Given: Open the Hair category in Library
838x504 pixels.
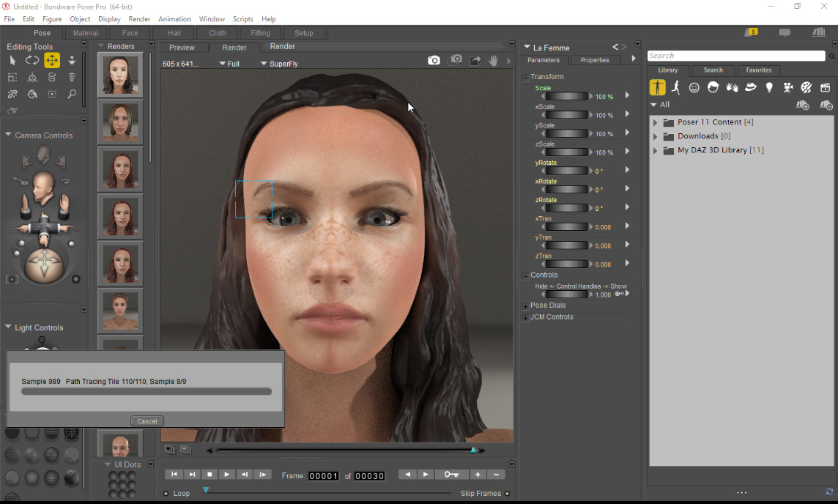Looking at the screenshot, I should pyautogui.click(x=713, y=87).
